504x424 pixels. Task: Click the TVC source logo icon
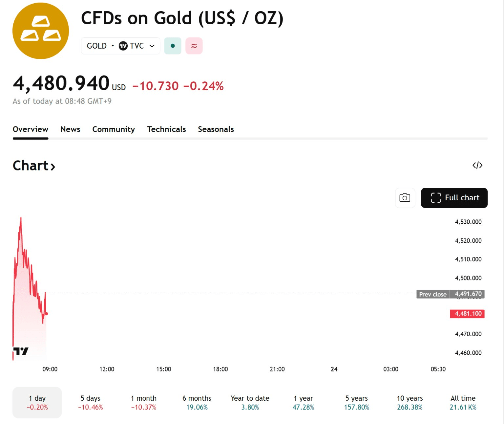tap(123, 46)
